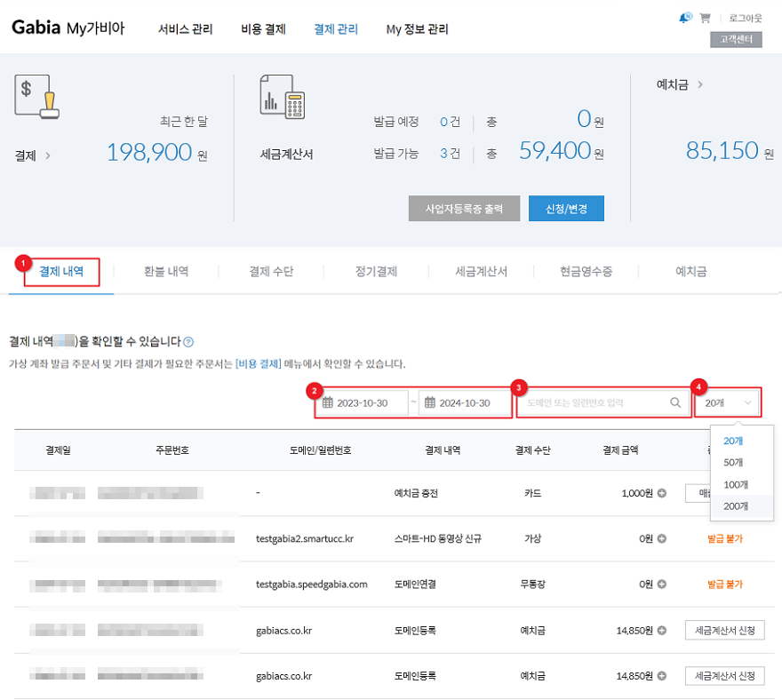782x700 pixels.
Task: Click 예치금 충전 payment detail cell
Action: coord(416,493)
